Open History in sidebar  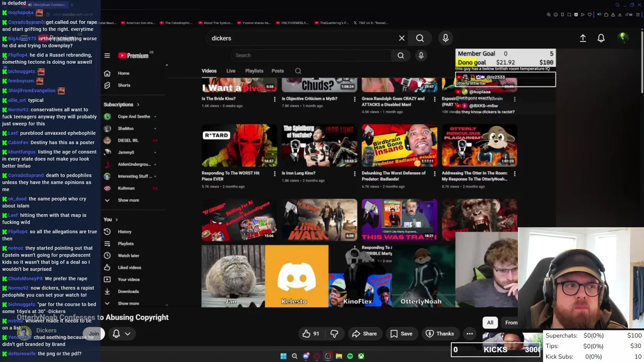point(124,232)
